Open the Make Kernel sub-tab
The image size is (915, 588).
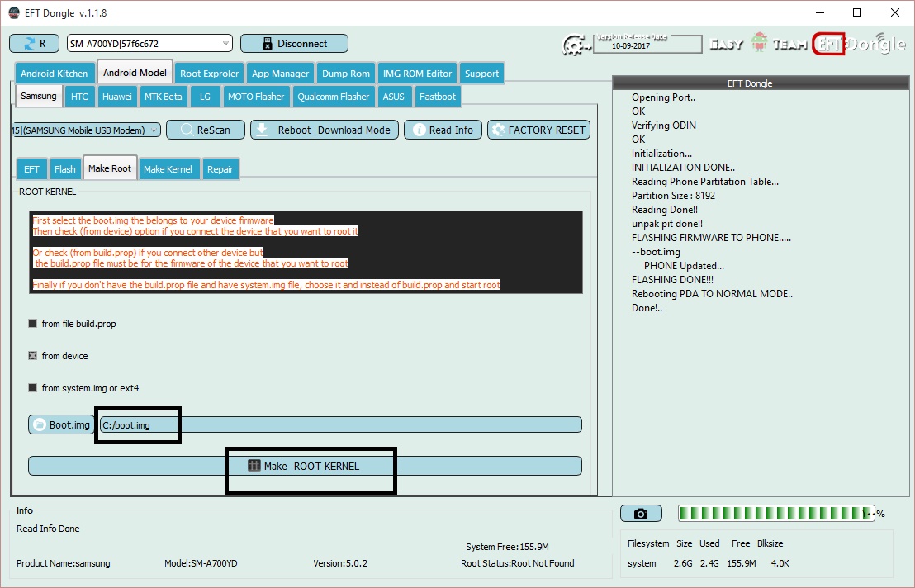tap(168, 169)
